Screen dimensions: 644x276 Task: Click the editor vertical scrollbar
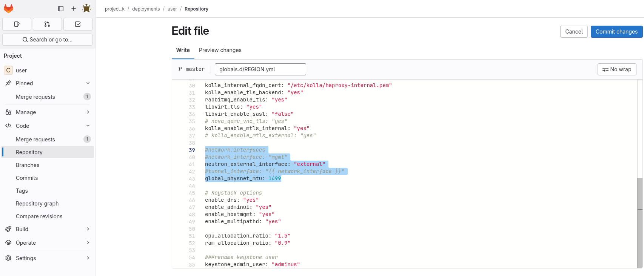click(x=639, y=222)
